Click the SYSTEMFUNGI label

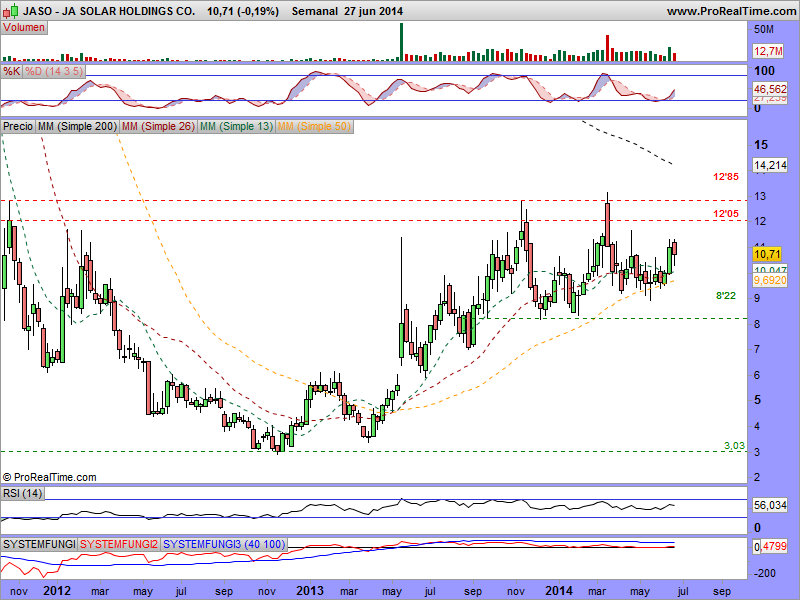39,544
